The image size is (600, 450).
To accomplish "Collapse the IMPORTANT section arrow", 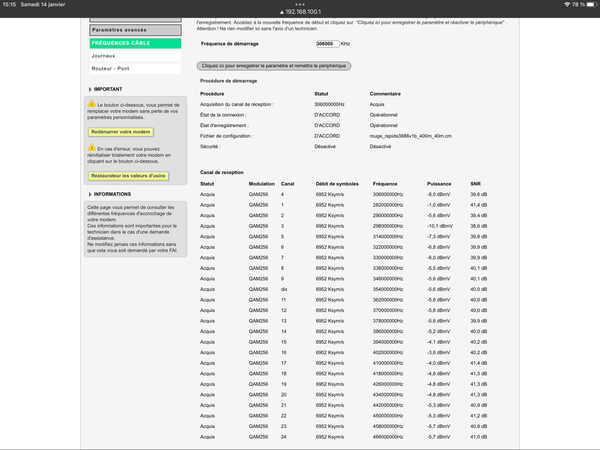I will (90, 89).
